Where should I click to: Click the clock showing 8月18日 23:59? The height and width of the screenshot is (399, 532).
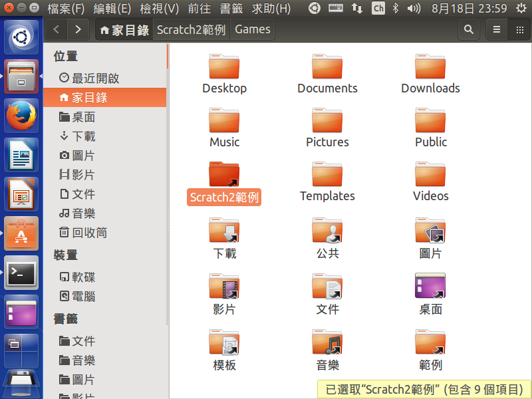[x=469, y=8]
